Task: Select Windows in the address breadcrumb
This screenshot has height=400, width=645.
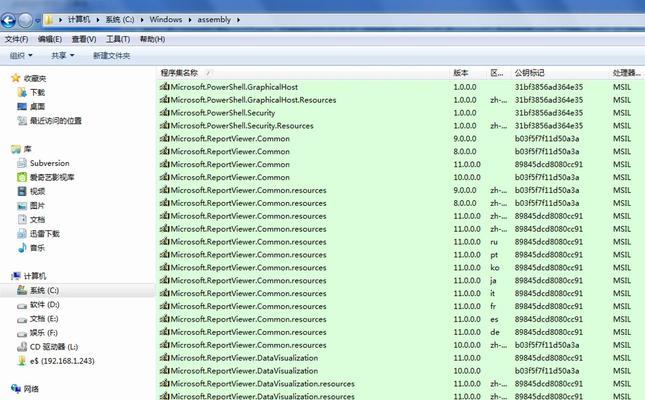Action: (x=166, y=19)
